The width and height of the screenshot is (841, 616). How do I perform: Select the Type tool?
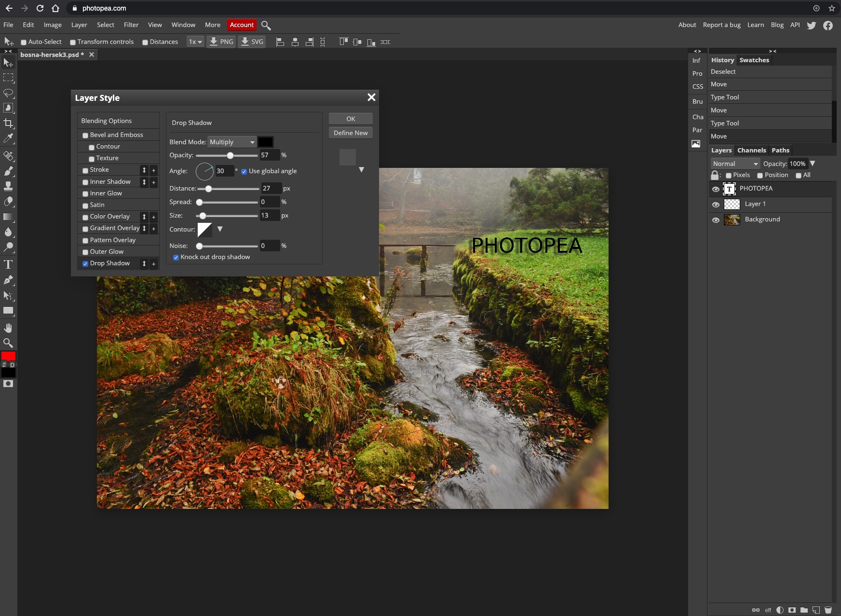(x=8, y=264)
